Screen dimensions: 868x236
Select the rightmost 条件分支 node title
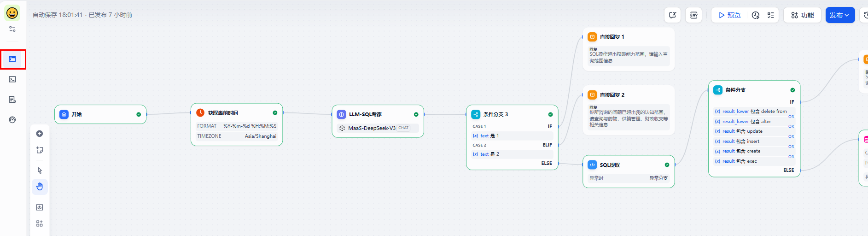pos(735,90)
